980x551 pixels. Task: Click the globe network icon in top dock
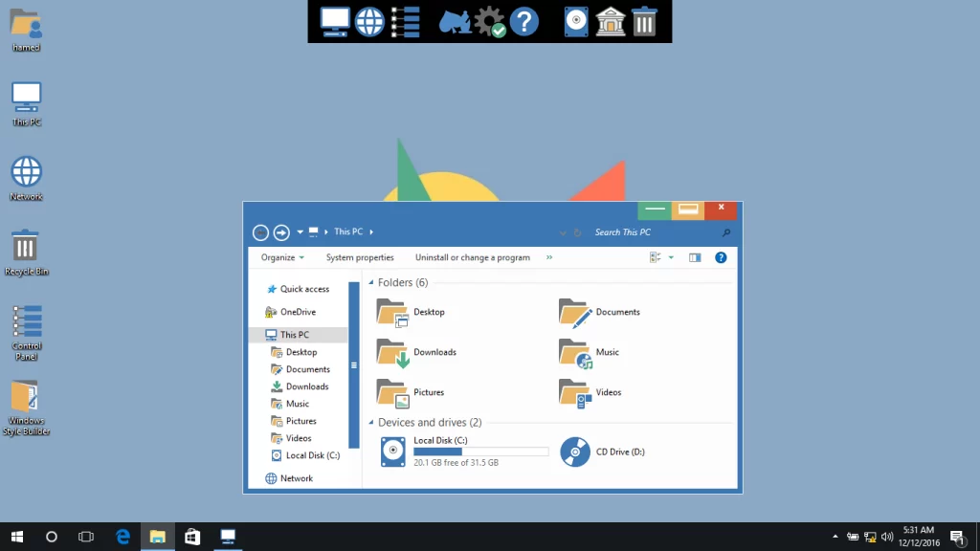click(369, 21)
